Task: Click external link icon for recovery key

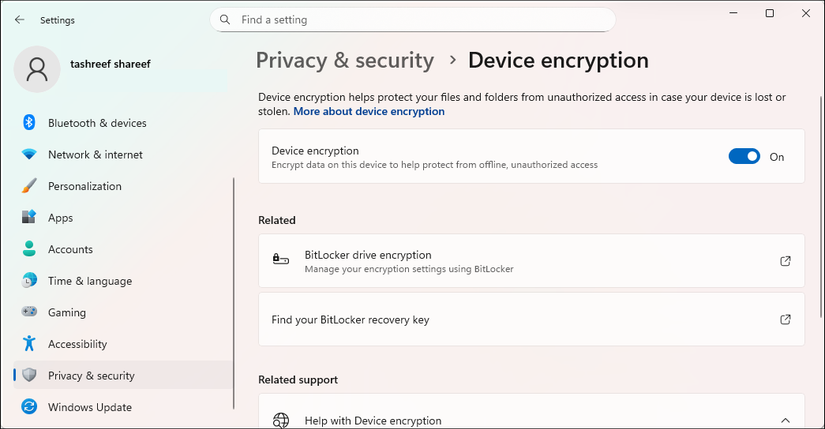Action: pyautogui.click(x=785, y=320)
